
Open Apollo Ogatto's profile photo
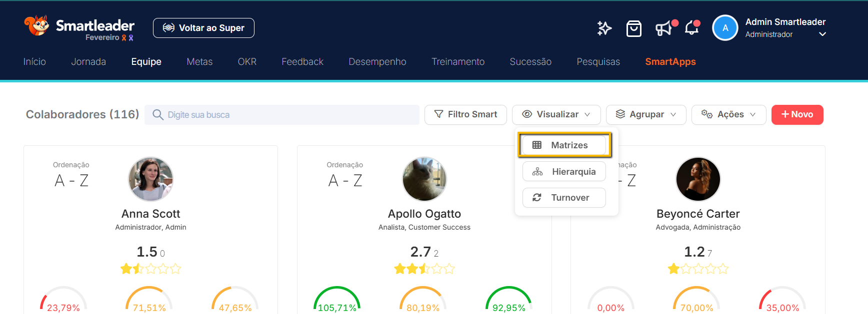point(424,179)
